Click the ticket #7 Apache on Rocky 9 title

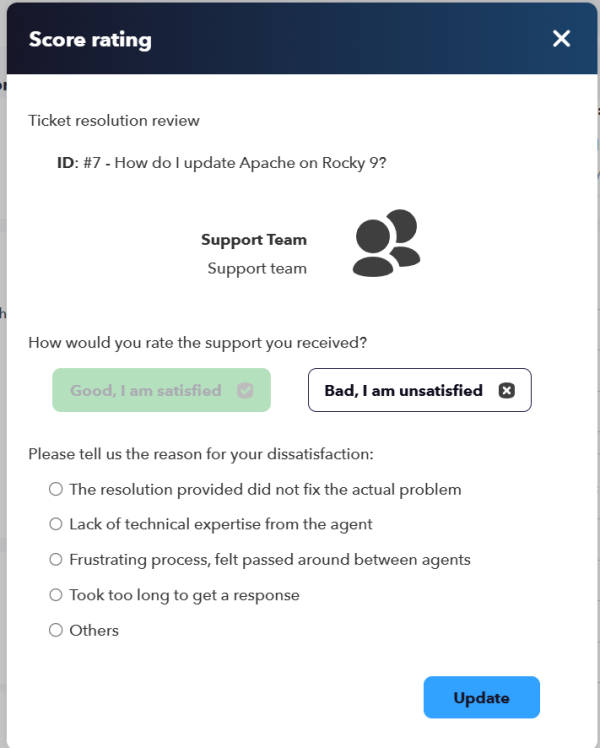pyautogui.click(x=222, y=163)
